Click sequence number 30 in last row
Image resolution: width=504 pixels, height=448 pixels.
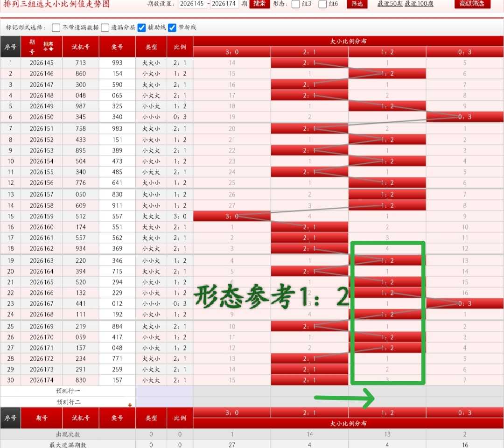[11, 380]
